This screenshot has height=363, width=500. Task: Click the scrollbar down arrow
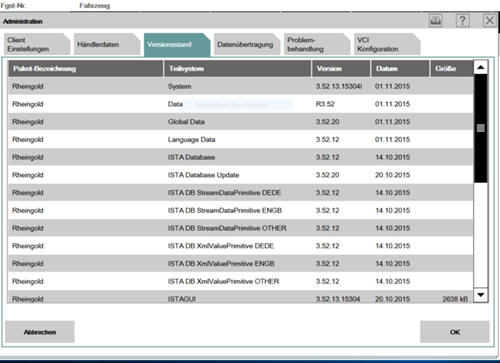(x=481, y=295)
